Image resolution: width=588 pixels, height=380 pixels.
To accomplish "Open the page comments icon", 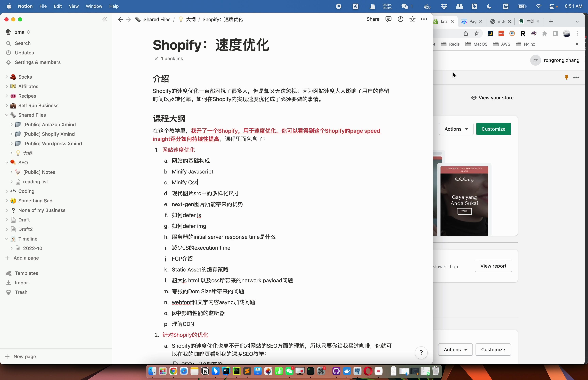I will click(x=388, y=19).
